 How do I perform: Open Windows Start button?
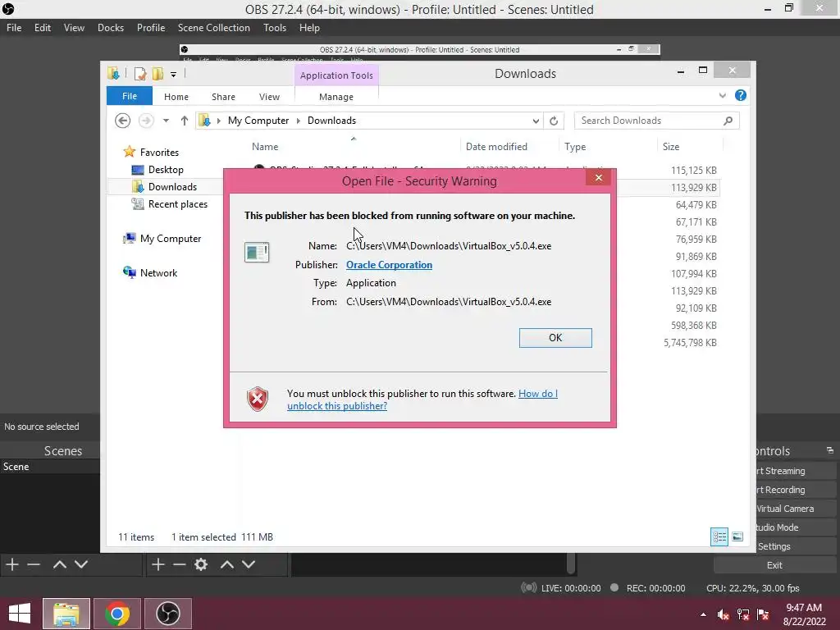click(20, 614)
